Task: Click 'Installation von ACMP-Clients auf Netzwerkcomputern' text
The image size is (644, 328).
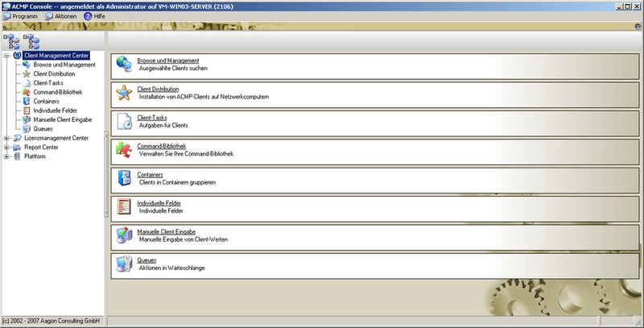Action: click(x=204, y=97)
